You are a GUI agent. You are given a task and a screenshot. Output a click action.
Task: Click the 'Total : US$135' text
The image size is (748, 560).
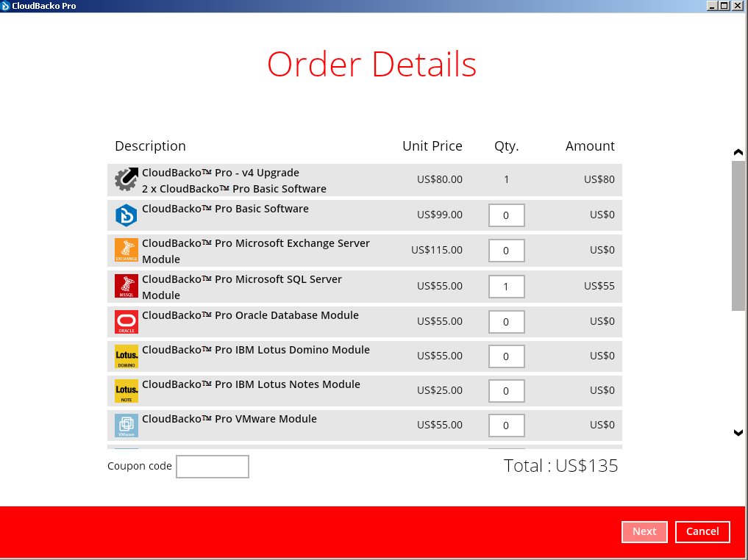560,466
